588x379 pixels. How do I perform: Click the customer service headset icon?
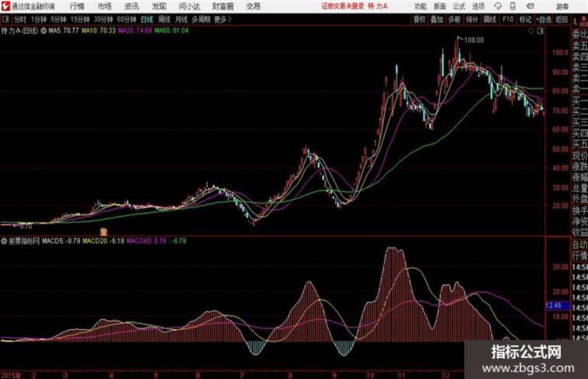498,6
